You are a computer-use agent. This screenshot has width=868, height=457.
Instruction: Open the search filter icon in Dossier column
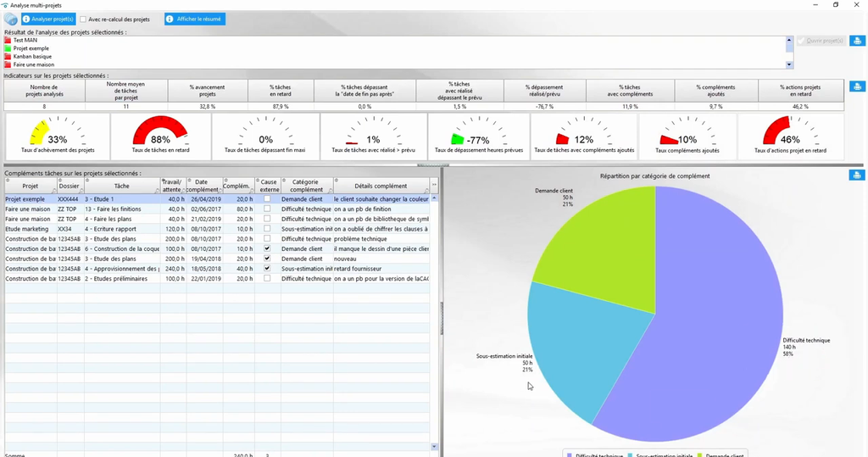click(x=81, y=191)
